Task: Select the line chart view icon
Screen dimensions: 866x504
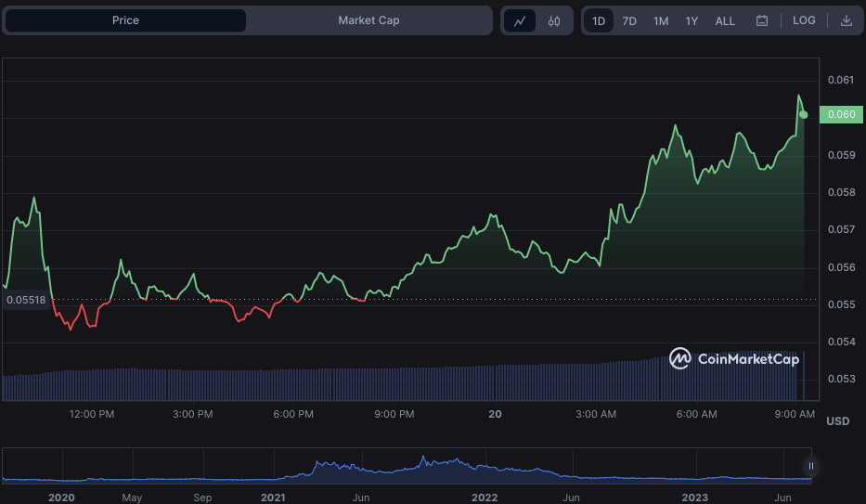Action: click(520, 21)
